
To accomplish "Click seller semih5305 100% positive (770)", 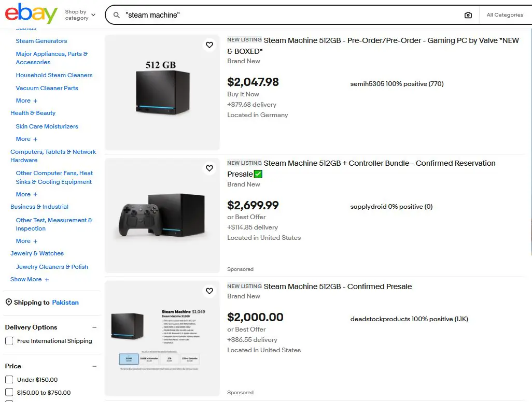I will pyautogui.click(x=397, y=84).
